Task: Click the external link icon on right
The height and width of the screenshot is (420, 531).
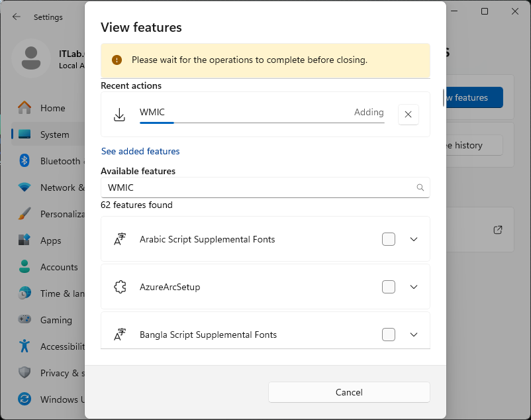Action: pyautogui.click(x=498, y=230)
